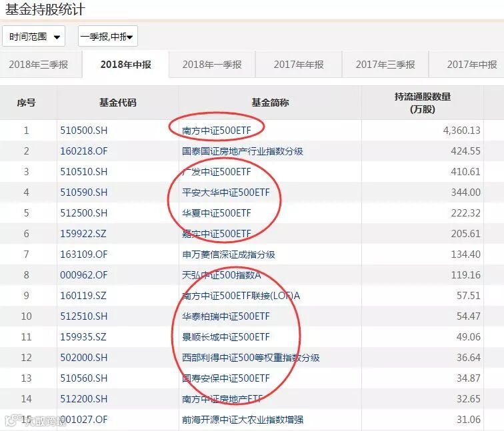Image resolution: width=504 pixels, height=431 pixels.
Task: Open the 一季报,中报 report-type dropdown
Action: (108, 37)
